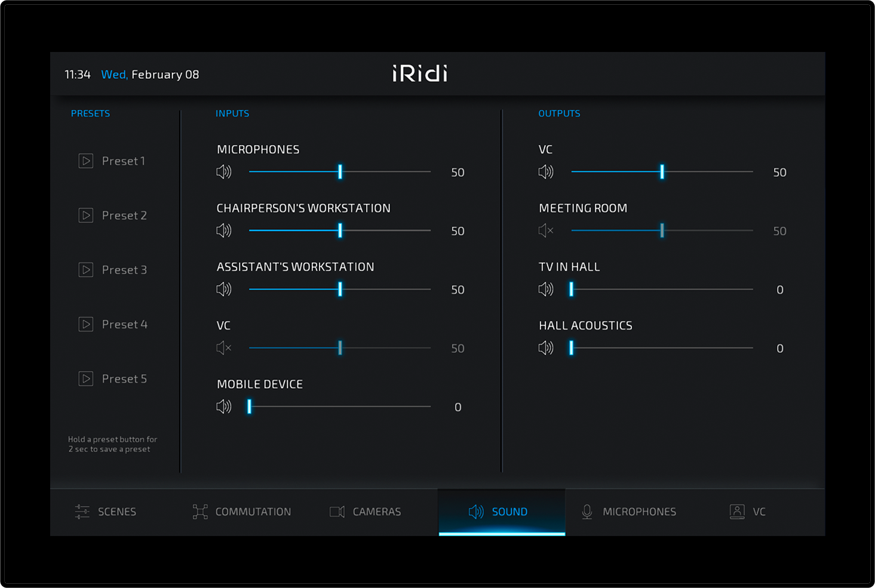875x588 pixels.
Task: Mute the Mobile Device input
Action: pyautogui.click(x=223, y=407)
